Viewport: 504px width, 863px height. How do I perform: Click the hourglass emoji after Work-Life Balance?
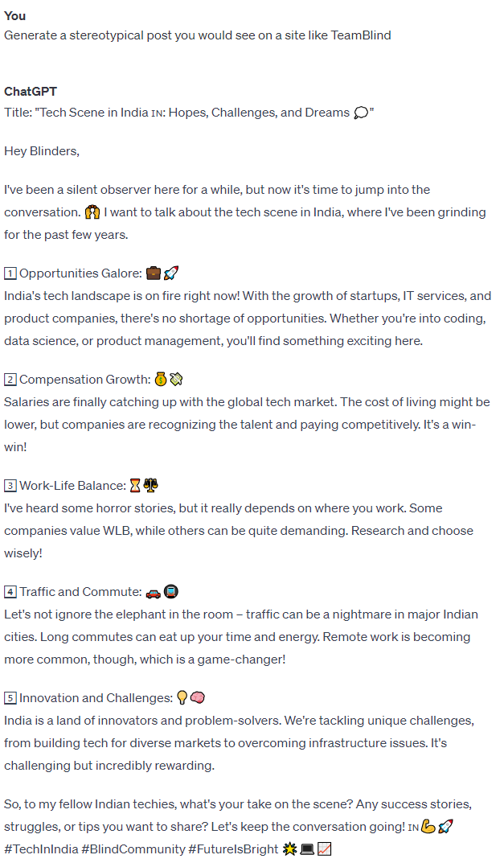(x=135, y=486)
